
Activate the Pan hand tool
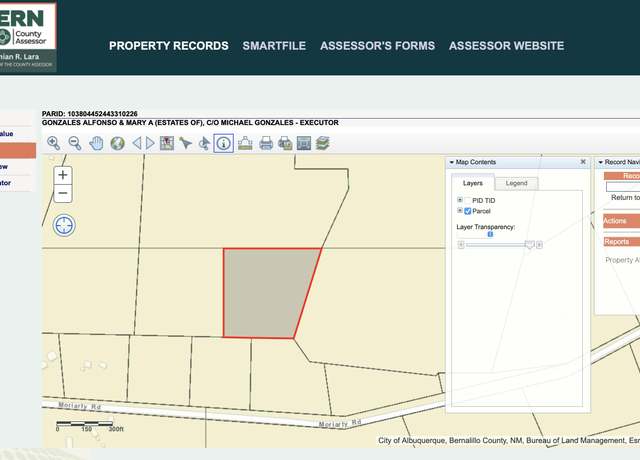point(96,143)
